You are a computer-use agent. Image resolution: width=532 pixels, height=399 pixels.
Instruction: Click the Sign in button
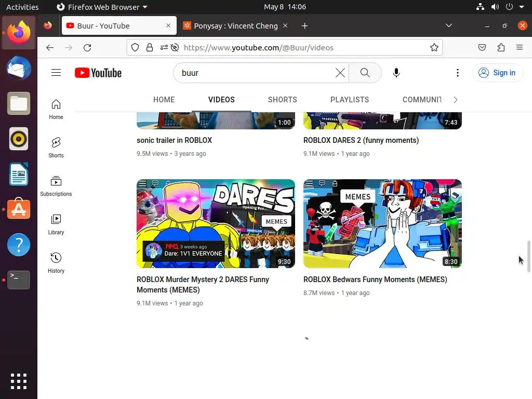497,73
